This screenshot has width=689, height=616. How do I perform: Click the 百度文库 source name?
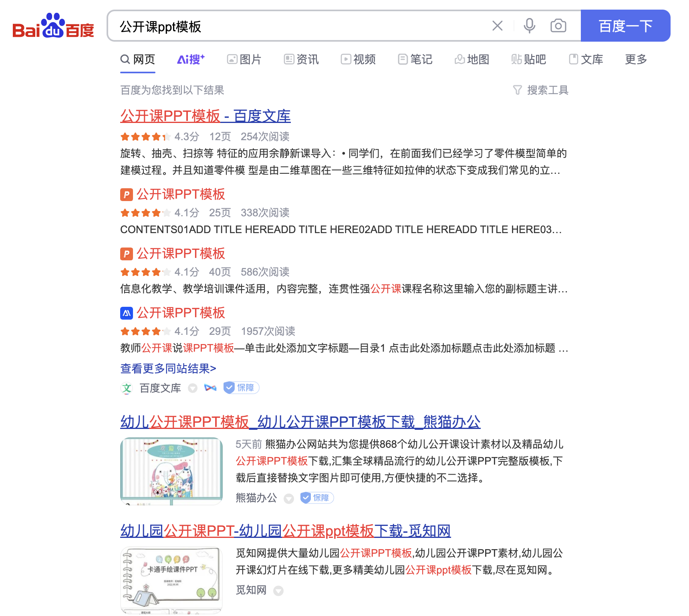click(x=160, y=388)
